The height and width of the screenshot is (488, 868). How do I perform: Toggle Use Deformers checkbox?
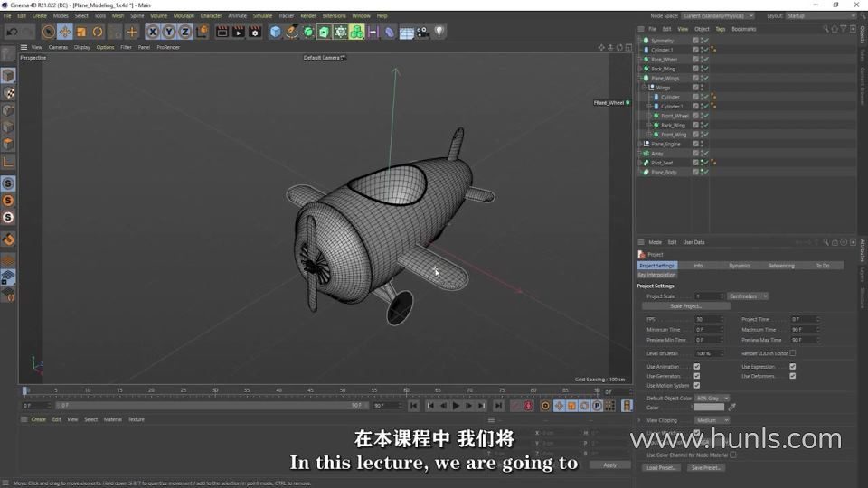(x=793, y=376)
